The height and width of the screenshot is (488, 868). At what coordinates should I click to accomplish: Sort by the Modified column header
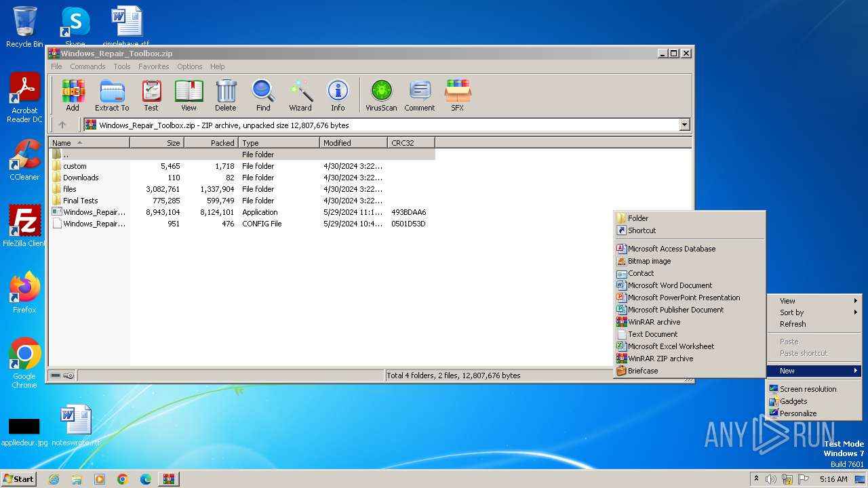coord(353,143)
